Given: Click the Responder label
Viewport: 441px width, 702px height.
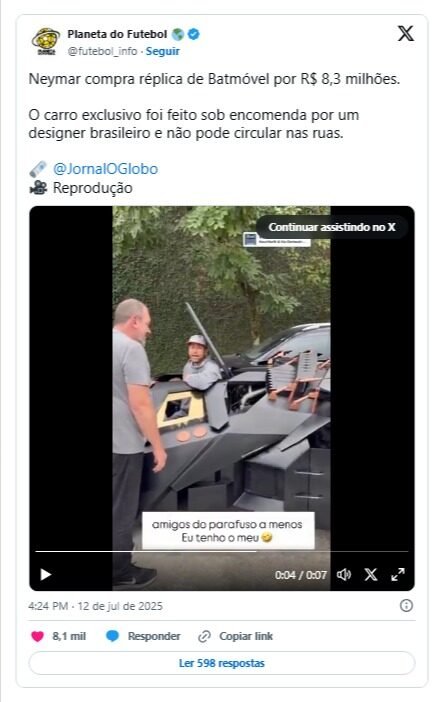Looking at the screenshot, I should pos(154,636).
